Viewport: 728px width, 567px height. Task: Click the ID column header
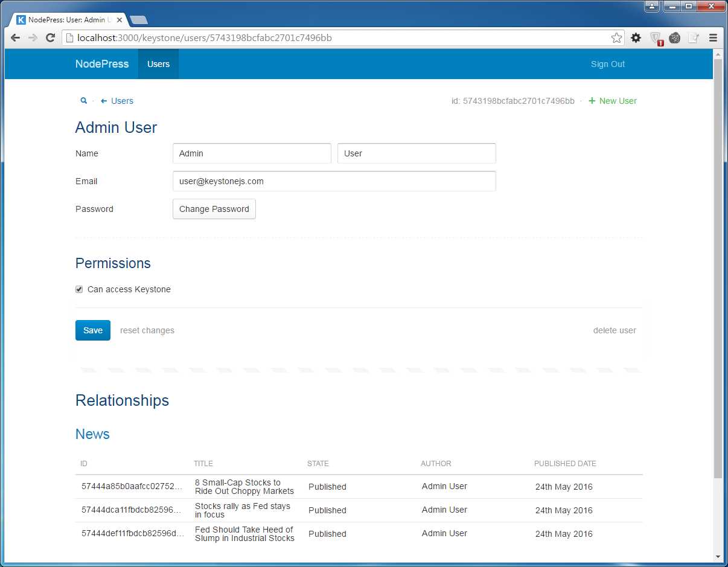84,464
